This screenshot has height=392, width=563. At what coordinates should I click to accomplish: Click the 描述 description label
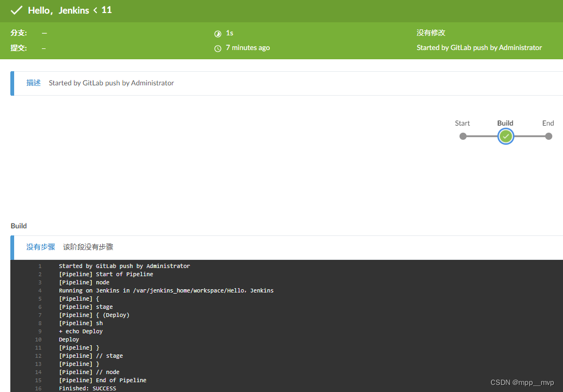33,83
